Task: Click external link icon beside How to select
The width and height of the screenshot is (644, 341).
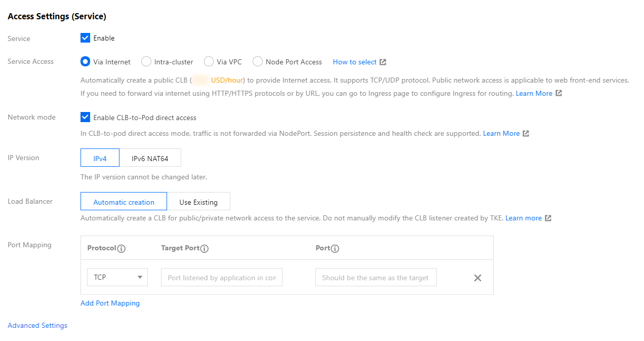Action: (383, 62)
